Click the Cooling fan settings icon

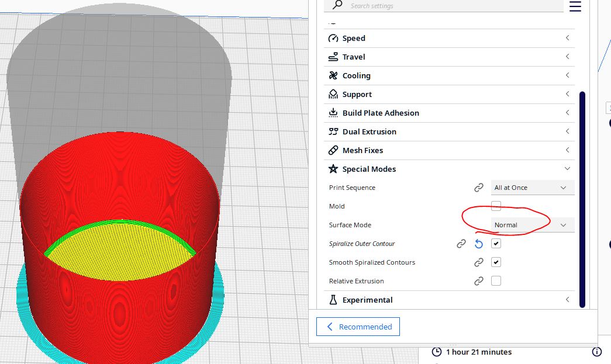[x=333, y=75]
